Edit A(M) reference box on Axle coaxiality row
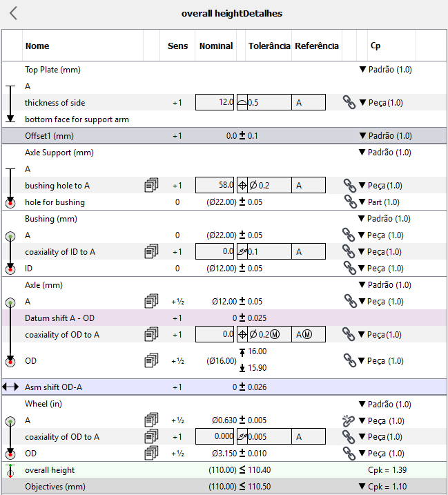This screenshot has width=448, height=495. 309,334
